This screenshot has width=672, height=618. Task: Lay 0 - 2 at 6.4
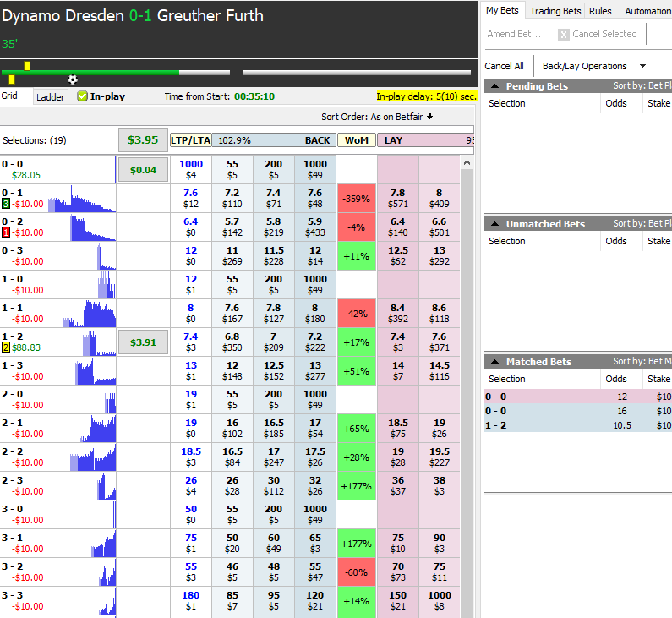tap(398, 227)
